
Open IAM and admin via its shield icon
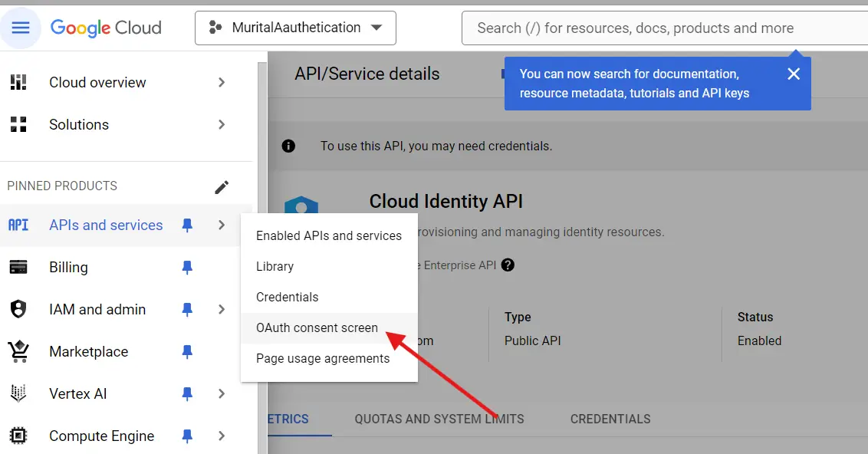(x=20, y=309)
